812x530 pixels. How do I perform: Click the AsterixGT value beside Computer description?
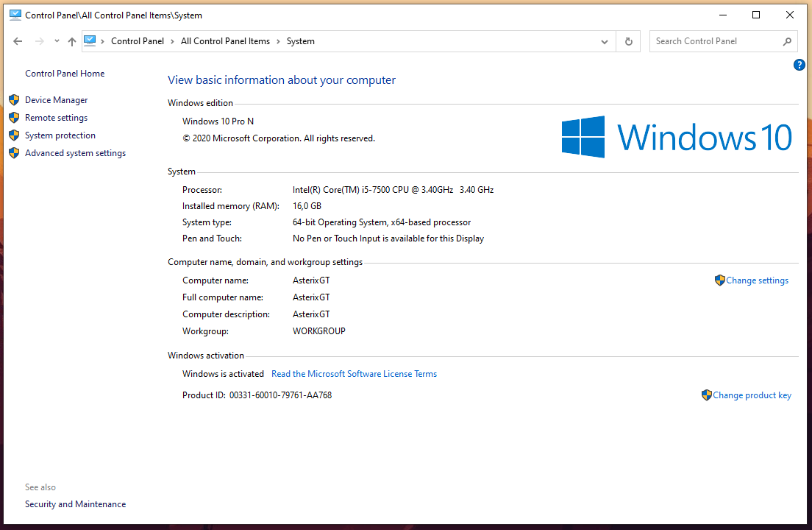(311, 314)
